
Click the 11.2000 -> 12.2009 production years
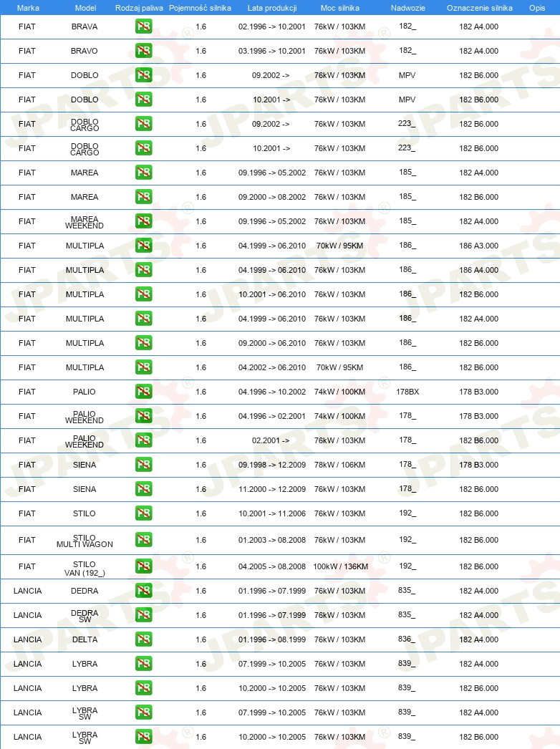click(272, 490)
